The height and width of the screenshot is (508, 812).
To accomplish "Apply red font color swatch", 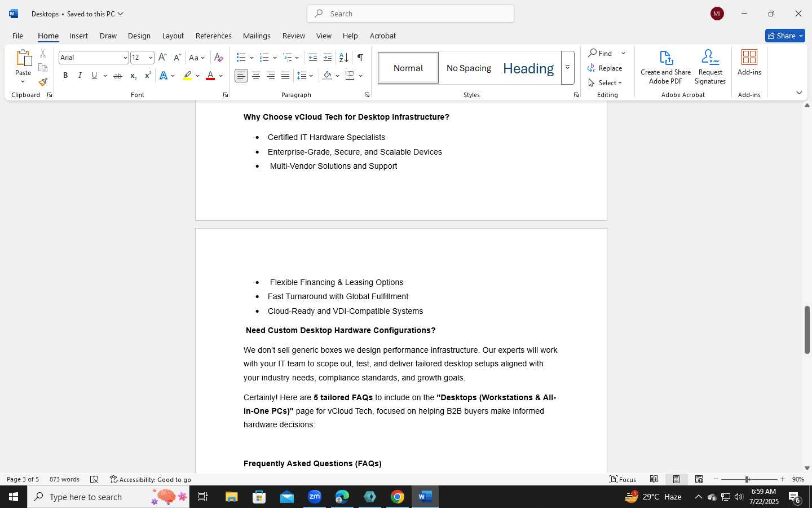I will [x=210, y=76].
